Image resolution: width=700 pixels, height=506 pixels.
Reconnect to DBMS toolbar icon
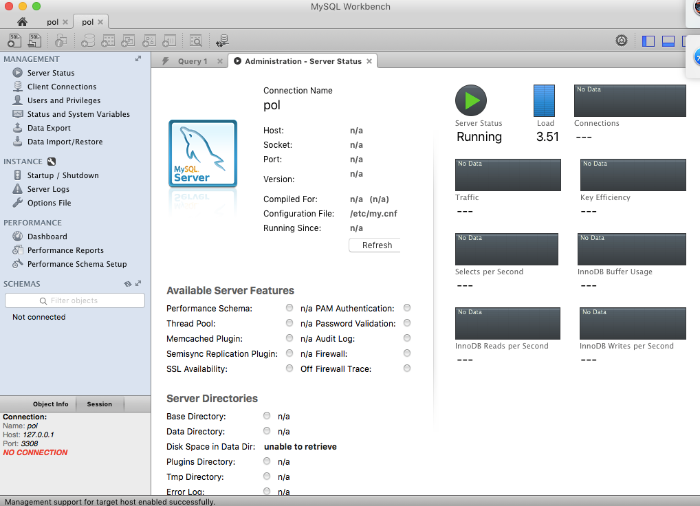pos(222,41)
